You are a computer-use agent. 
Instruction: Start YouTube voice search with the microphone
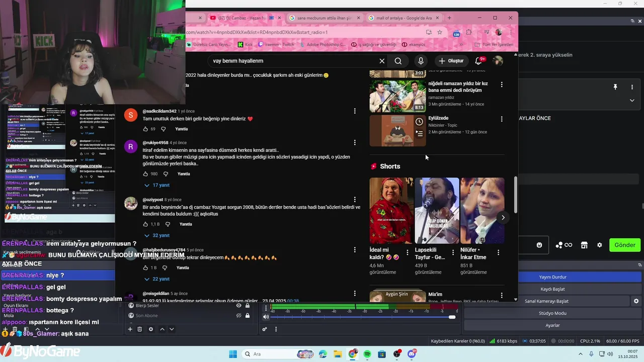point(421,61)
